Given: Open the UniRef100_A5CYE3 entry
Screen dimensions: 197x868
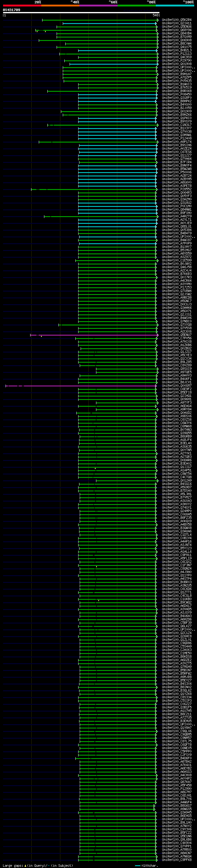Looking at the screenshot, I should (176, 355).
